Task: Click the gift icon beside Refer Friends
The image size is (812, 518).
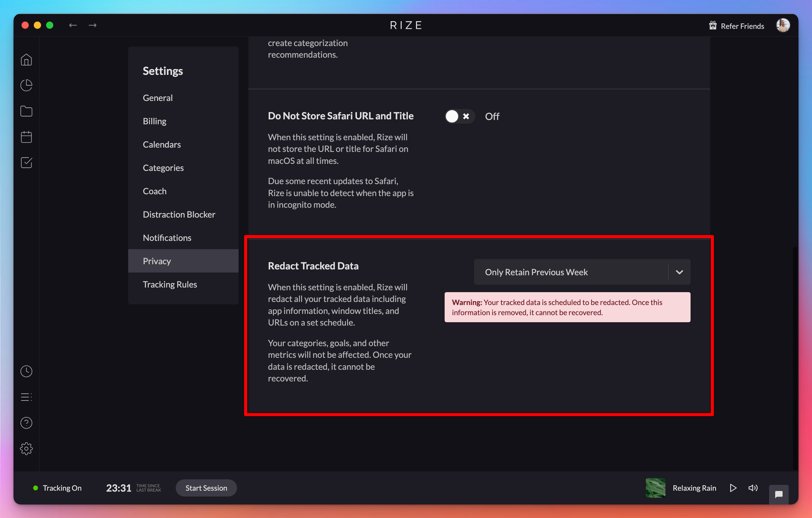Action: point(713,25)
